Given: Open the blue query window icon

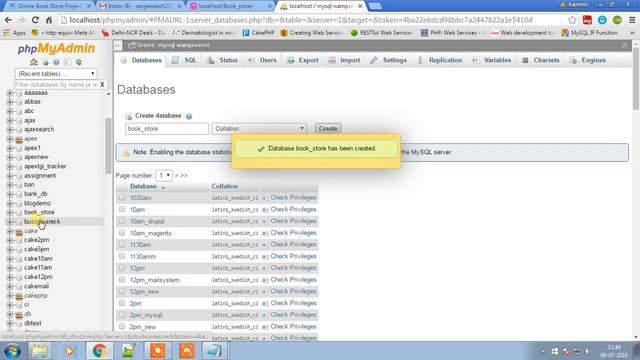Looking at the screenshot, I should click(56, 62).
